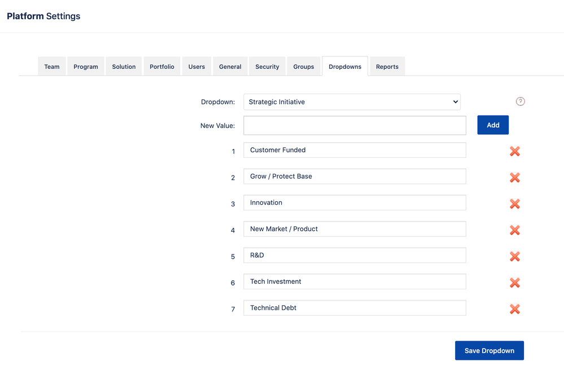Click Save Dropdown button
The image size is (564, 392).
click(x=489, y=351)
